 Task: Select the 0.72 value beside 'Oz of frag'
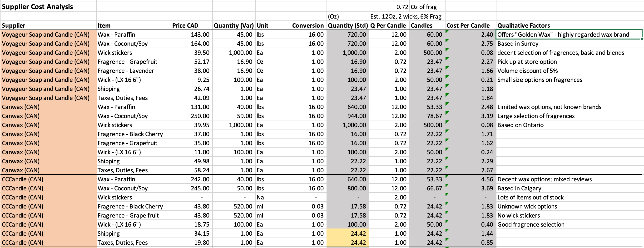389,7
